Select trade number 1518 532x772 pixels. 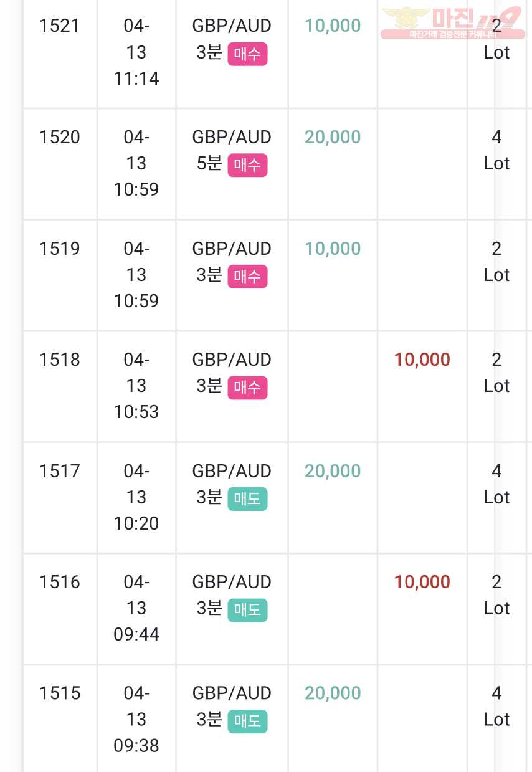60,360
